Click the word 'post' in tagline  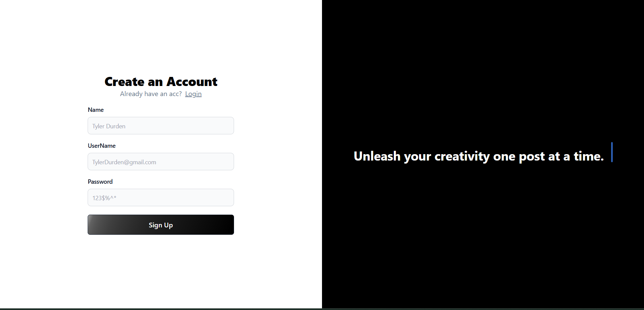[x=532, y=157]
